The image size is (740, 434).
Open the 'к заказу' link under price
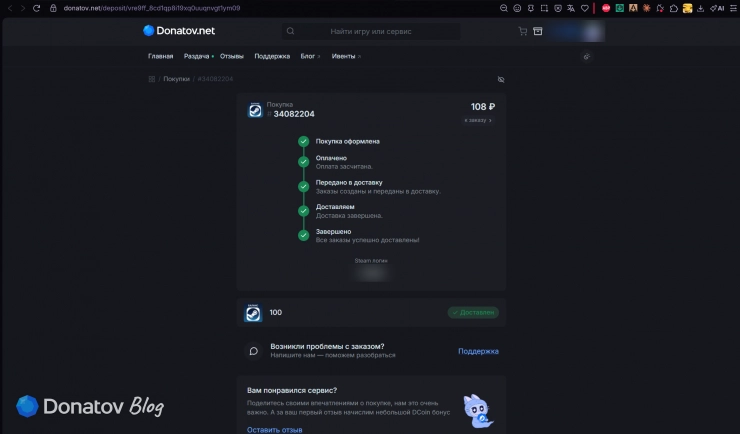(x=478, y=120)
